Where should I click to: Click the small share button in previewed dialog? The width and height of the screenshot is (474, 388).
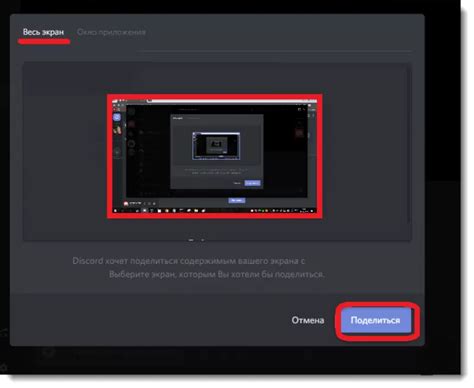tap(252, 183)
